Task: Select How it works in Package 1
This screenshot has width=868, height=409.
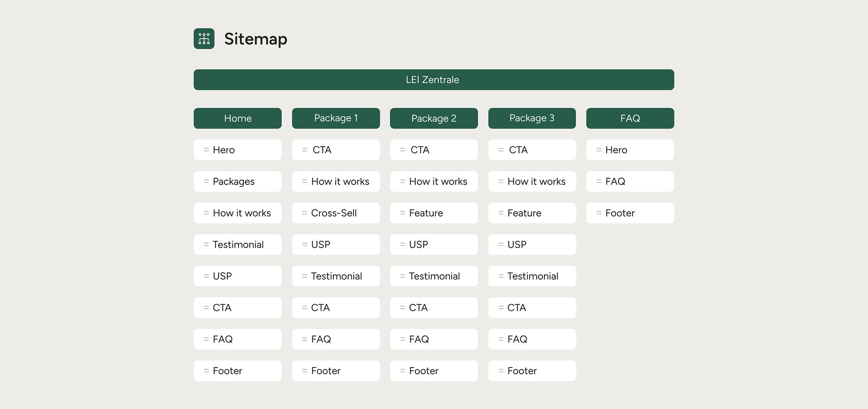Action: 336,181
